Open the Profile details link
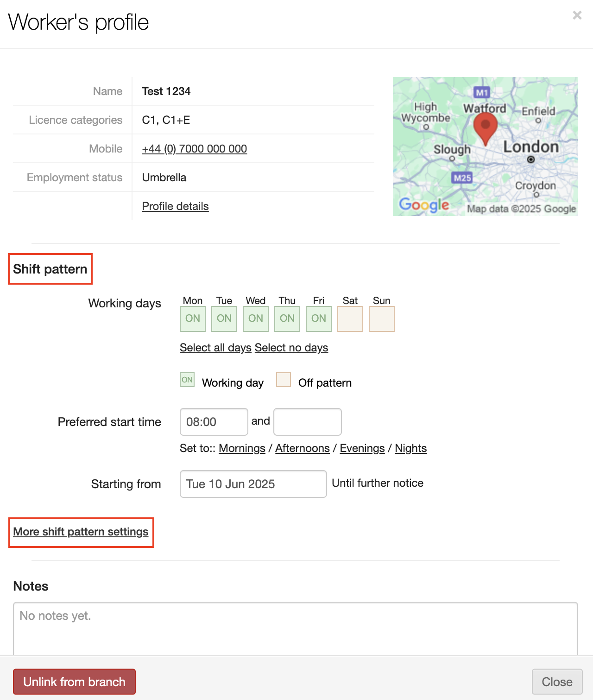The width and height of the screenshot is (593, 700). coord(175,206)
